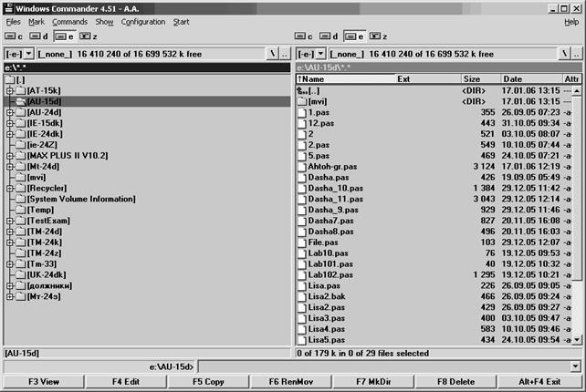586x392 pixels.
Task: Select network drive z in left panel
Action: (89, 36)
